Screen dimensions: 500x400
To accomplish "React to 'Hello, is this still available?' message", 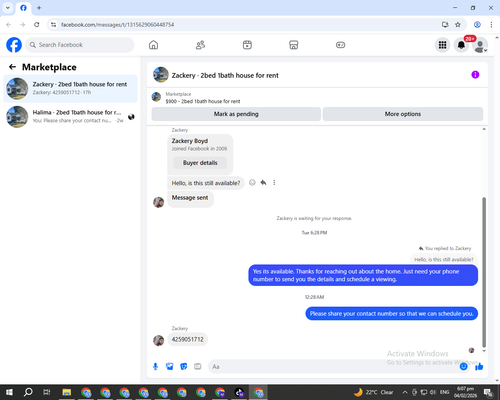I will pyautogui.click(x=252, y=182).
